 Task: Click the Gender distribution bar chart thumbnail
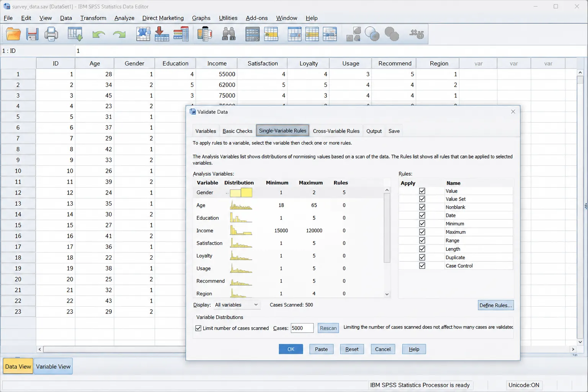pyautogui.click(x=241, y=193)
